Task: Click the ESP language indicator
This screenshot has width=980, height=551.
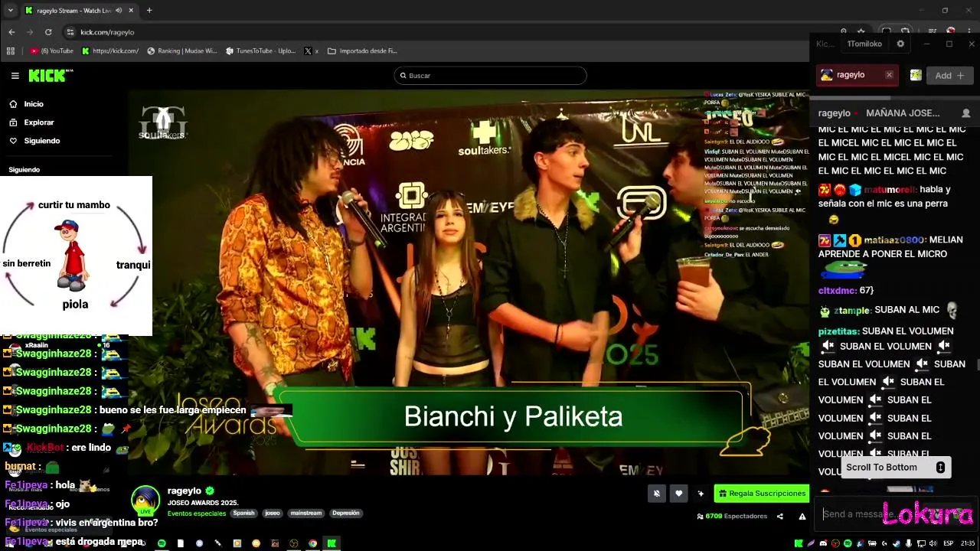Action: [949, 543]
